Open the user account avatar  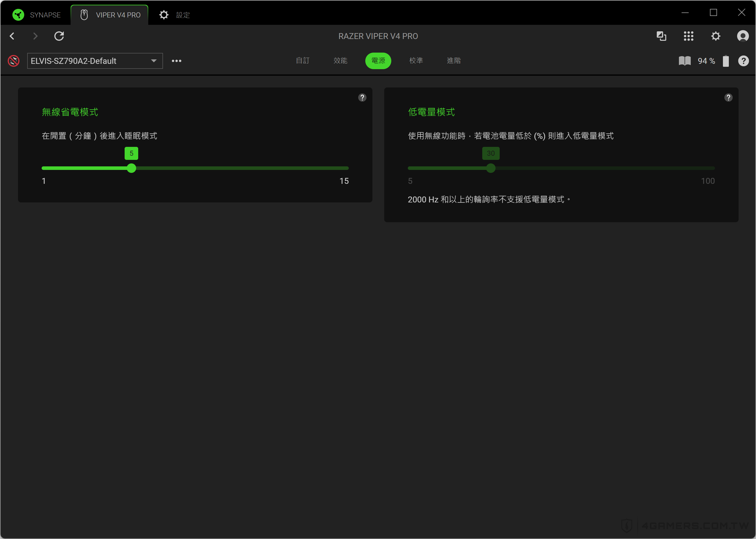743,36
